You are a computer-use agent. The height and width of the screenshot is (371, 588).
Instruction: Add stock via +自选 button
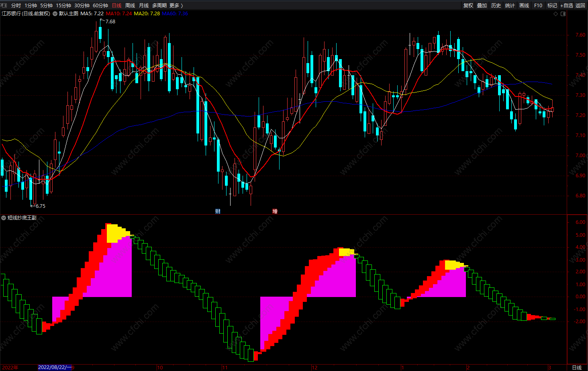567,5
